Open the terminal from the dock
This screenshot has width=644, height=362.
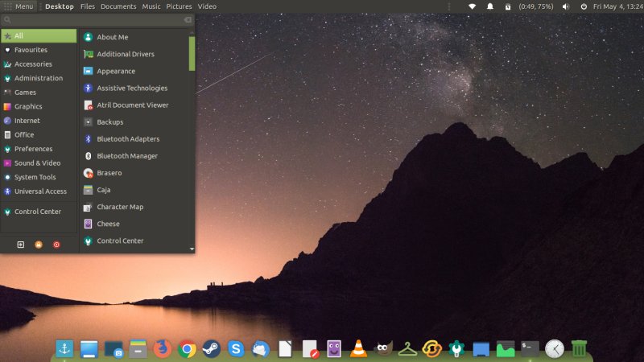[530, 348]
